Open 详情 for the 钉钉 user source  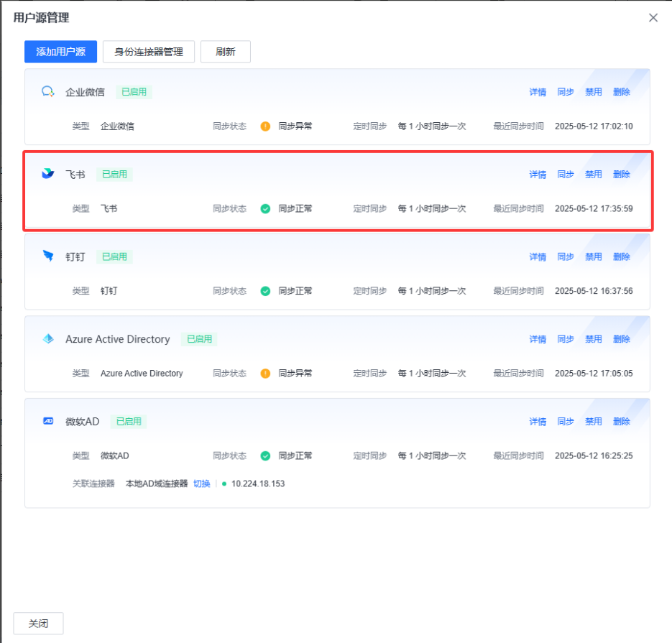coord(538,257)
